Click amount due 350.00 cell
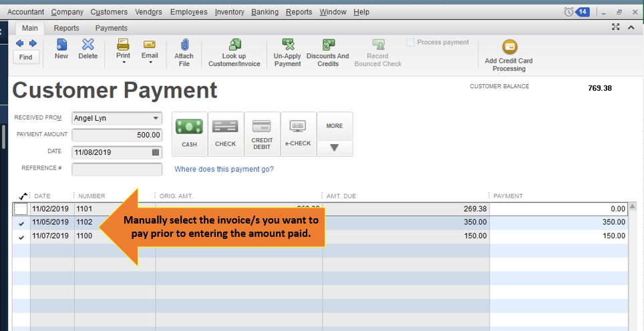This screenshot has width=644, height=331. point(406,222)
